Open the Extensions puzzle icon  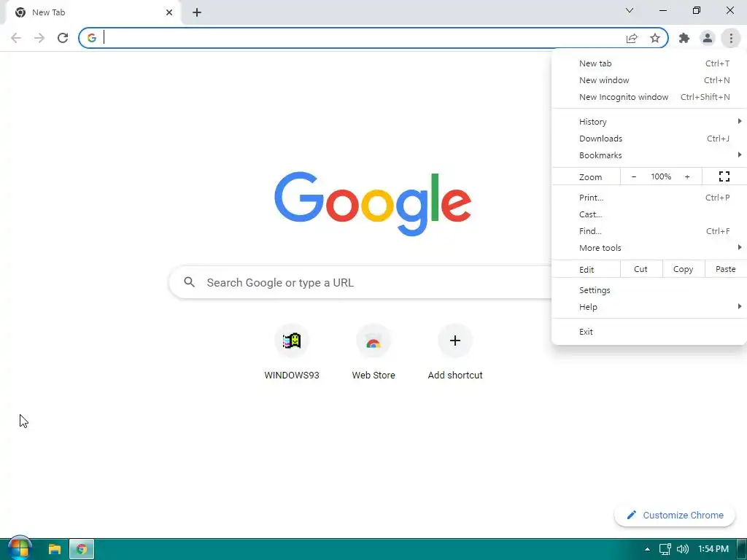(684, 38)
